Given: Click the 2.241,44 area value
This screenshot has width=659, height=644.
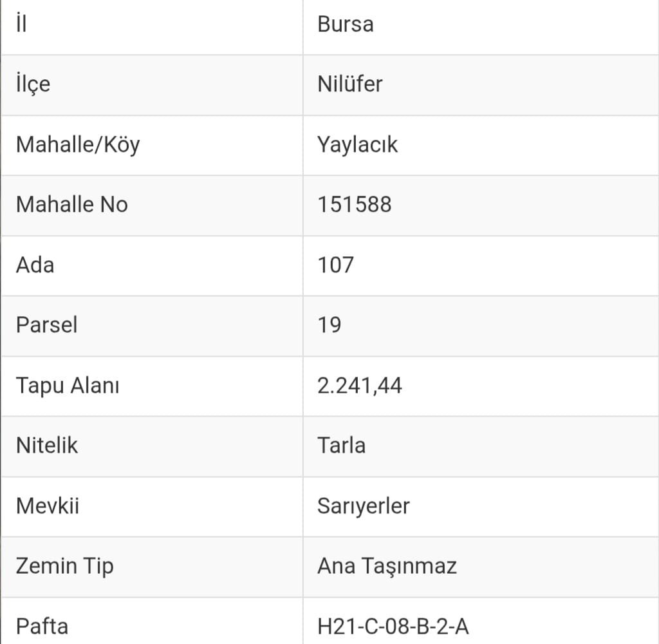Looking at the screenshot, I should pos(359,386).
